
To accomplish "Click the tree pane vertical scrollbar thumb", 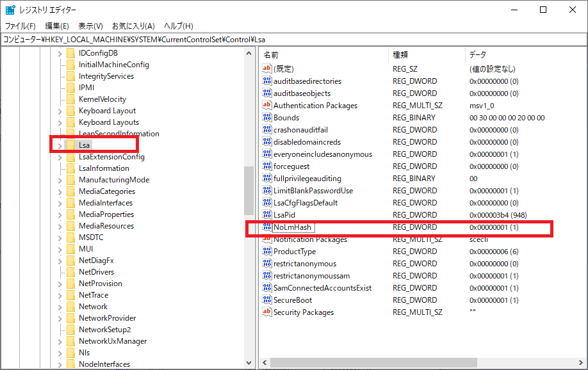I will 249,192.
